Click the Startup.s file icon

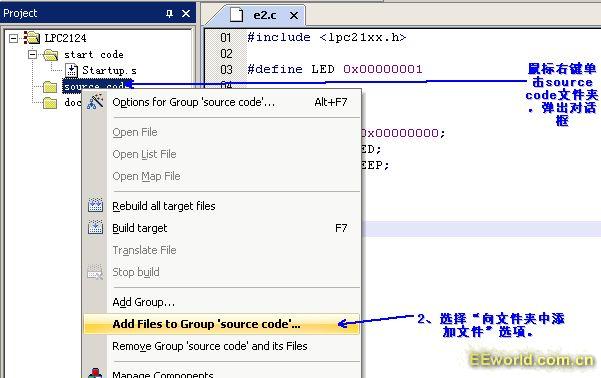coord(71,70)
